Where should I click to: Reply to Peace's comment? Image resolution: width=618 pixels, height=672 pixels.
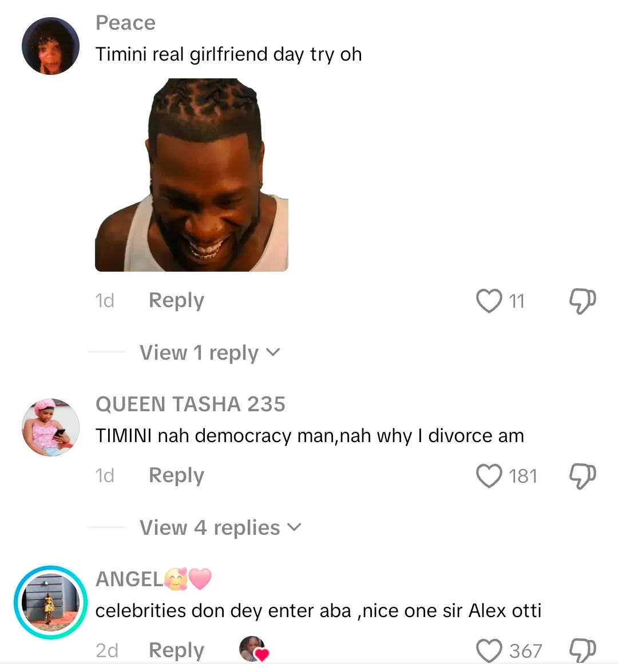coord(176,300)
